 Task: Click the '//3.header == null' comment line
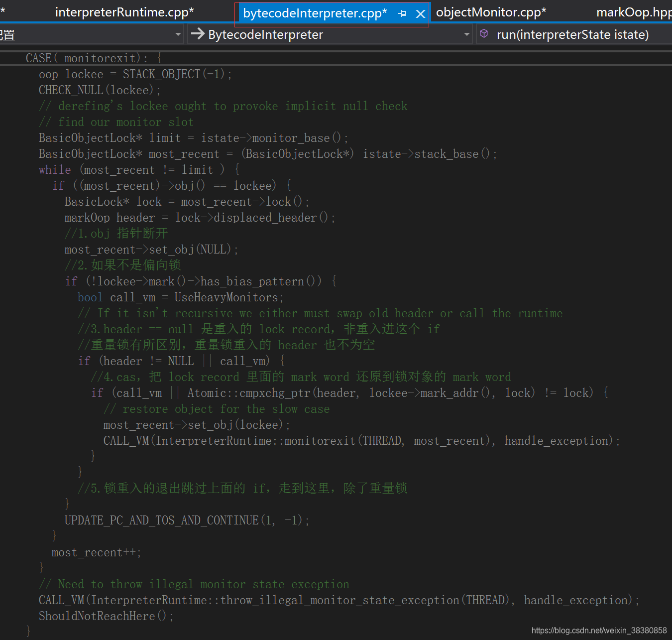259,329
